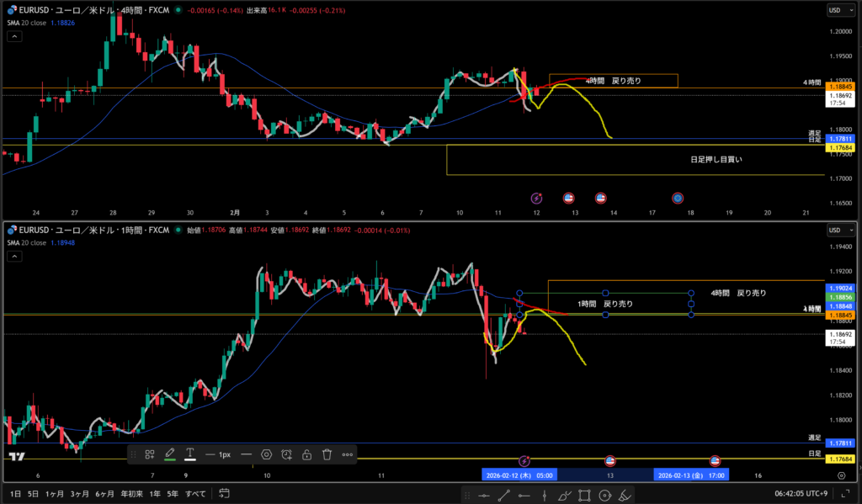This screenshot has width=862, height=504.
Task: Delete drawing with trash icon
Action: (x=327, y=454)
